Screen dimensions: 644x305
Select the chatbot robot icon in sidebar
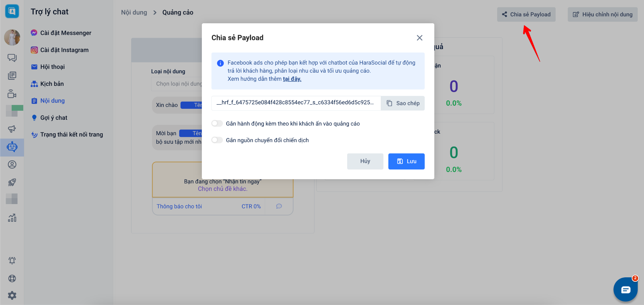(x=12, y=147)
